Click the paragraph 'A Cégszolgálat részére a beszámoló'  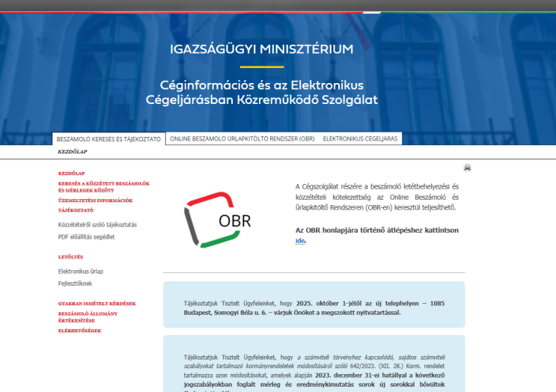[377, 197]
